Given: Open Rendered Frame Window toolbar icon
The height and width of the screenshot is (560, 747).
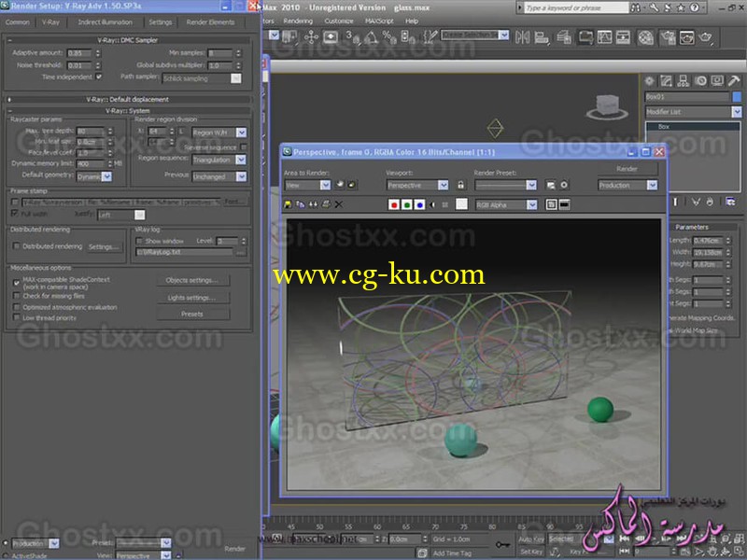Looking at the screenshot, I should 686,37.
